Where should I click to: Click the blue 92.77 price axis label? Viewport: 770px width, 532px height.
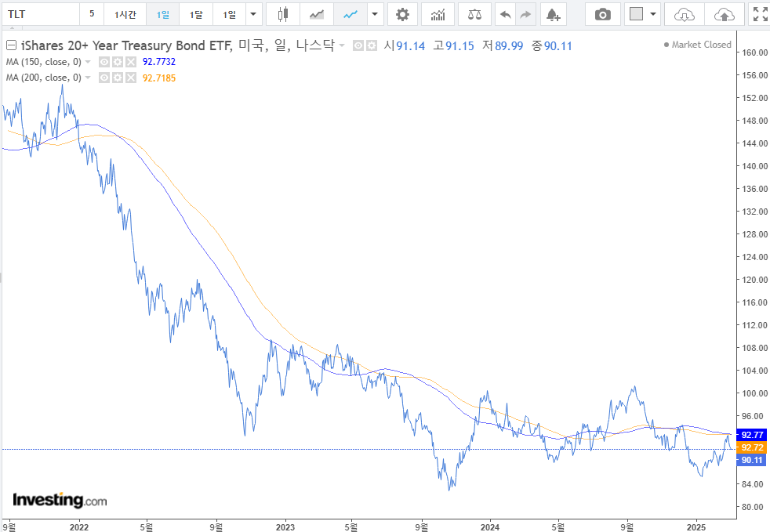[752, 435]
